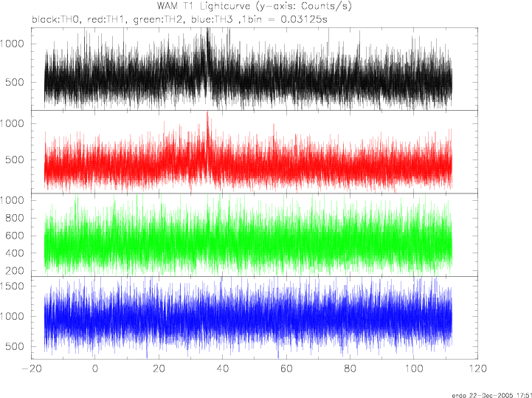Click the "endo 22-Dec-2005 17:51" timestamp
The image size is (532, 398).
(x=492, y=395)
